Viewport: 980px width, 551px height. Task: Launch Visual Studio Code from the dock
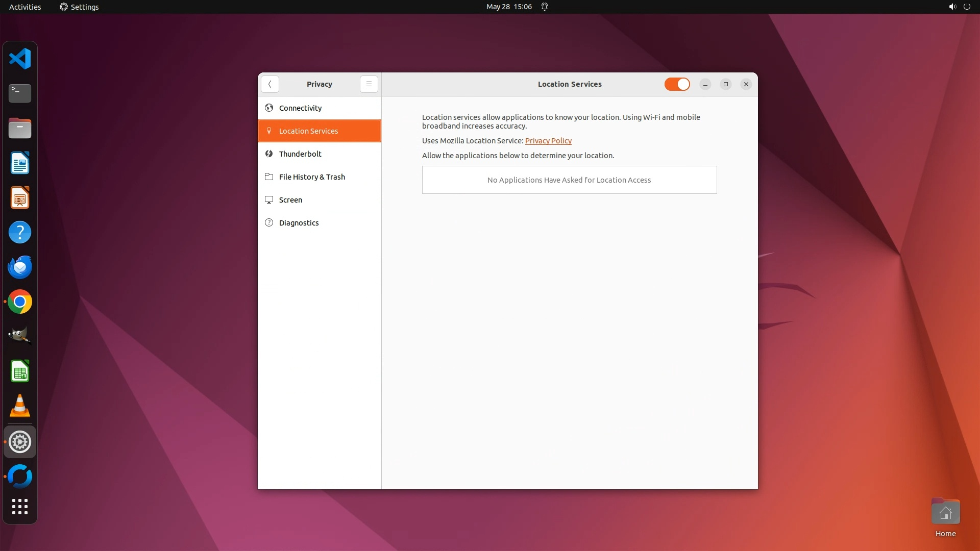[x=20, y=59]
